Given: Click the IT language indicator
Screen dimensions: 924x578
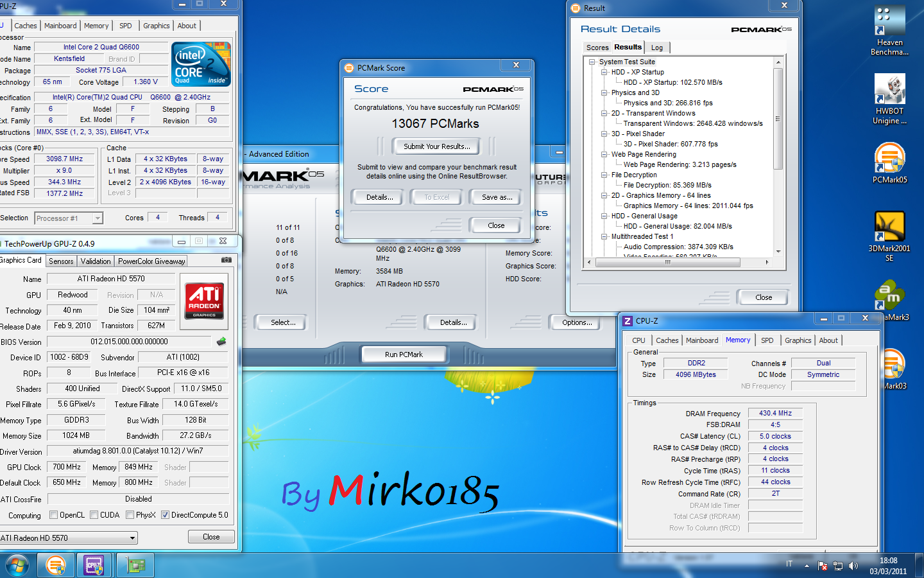Looking at the screenshot, I should click(x=789, y=564).
